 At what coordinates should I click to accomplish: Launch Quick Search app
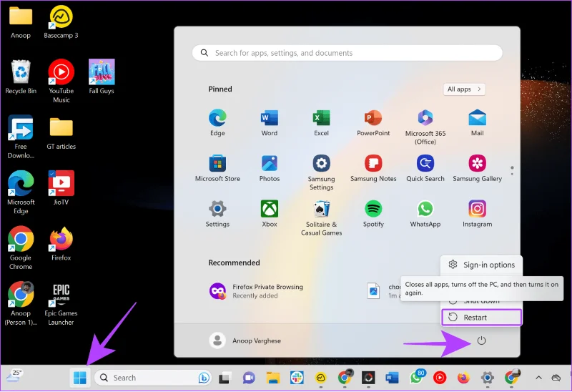pos(425,168)
